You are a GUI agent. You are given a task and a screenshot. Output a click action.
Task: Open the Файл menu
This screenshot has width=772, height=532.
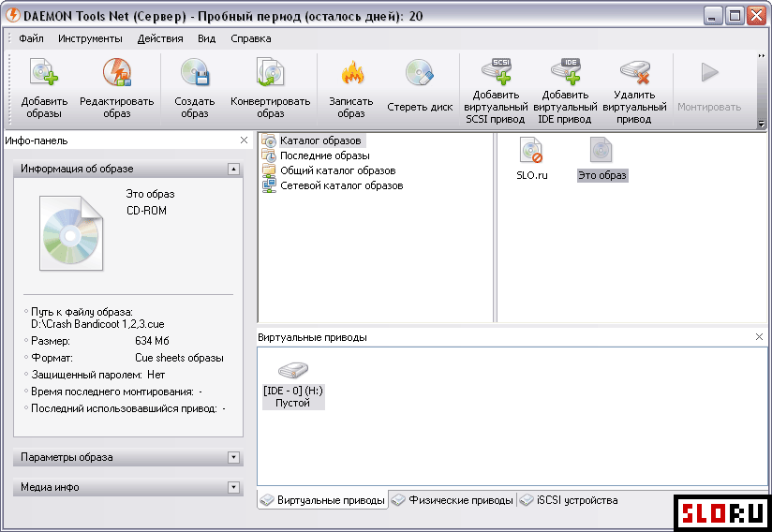[x=31, y=38]
